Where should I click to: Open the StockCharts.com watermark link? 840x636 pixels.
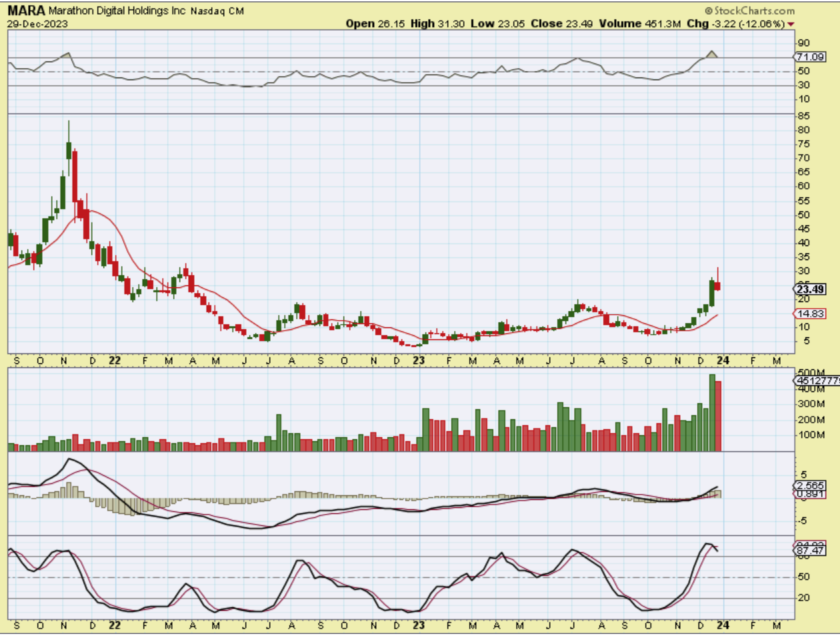pos(749,11)
